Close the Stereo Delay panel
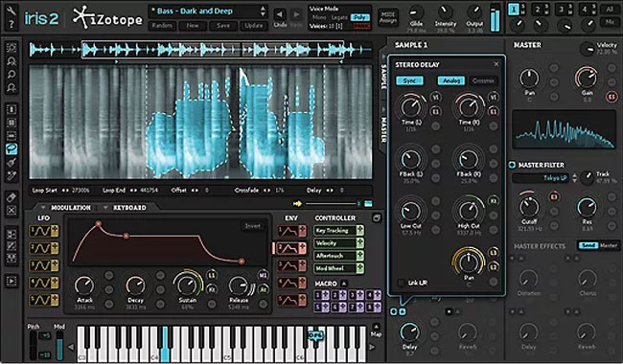 tap(496, 64)
